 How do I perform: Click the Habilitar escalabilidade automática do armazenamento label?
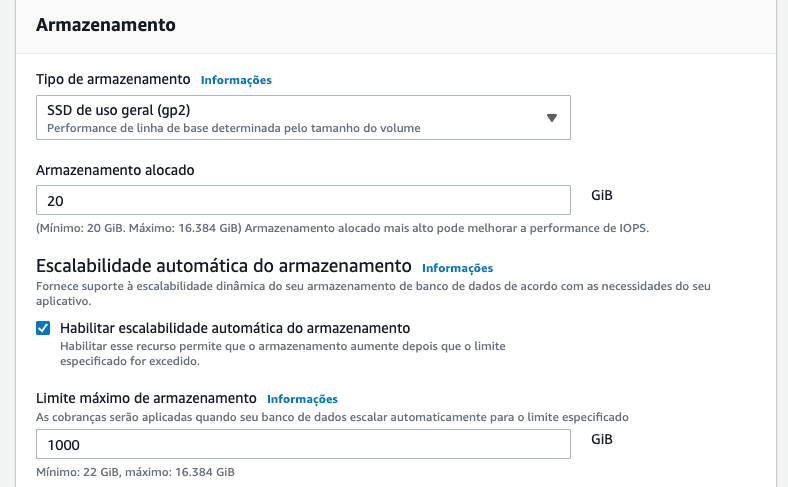235,328
